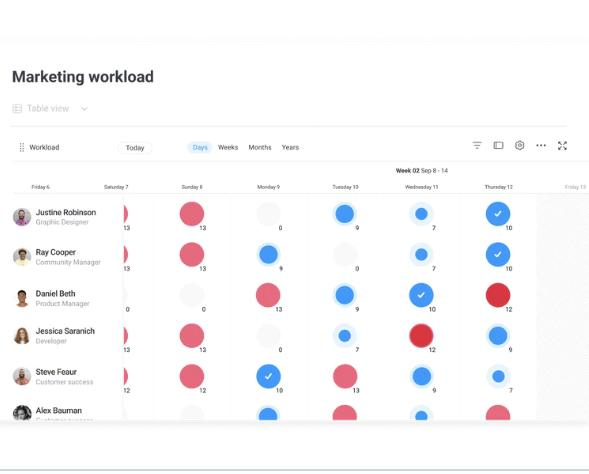Viewport: 589px width, 474px height.
Task: Select the Years view tab
Action: [x=290, y=147]
